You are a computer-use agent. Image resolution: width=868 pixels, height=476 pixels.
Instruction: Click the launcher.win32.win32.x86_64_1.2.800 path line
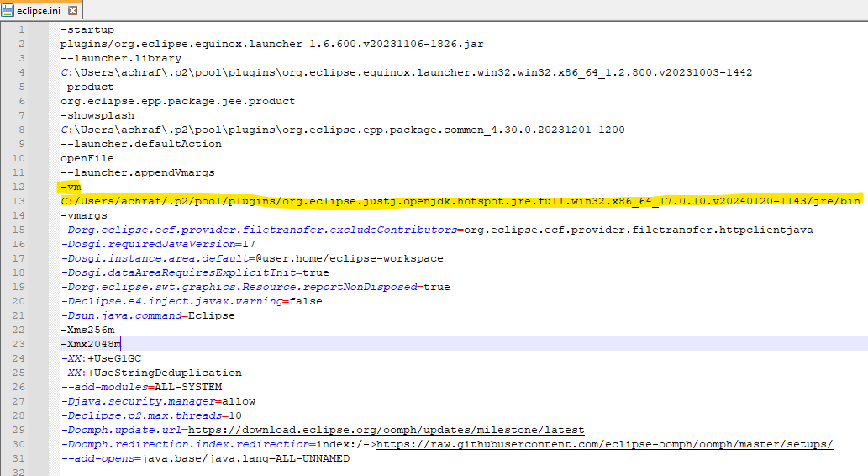click(x=407, y=72)
